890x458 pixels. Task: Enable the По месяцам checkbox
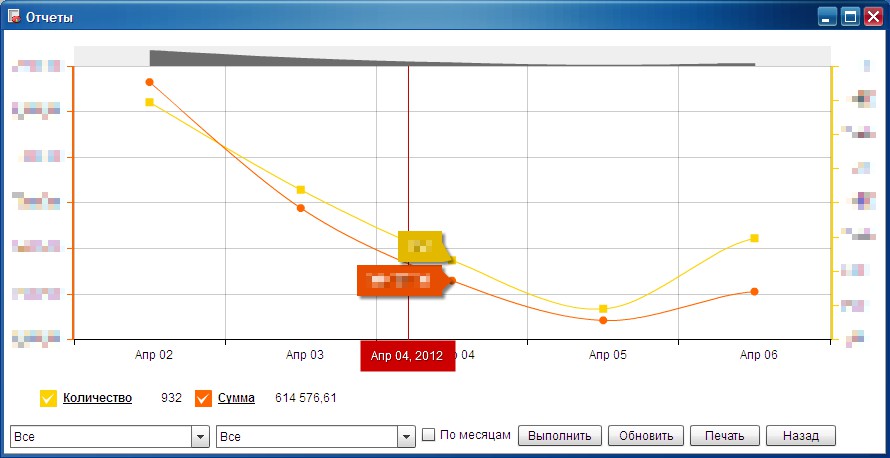[x=429, y=435]
